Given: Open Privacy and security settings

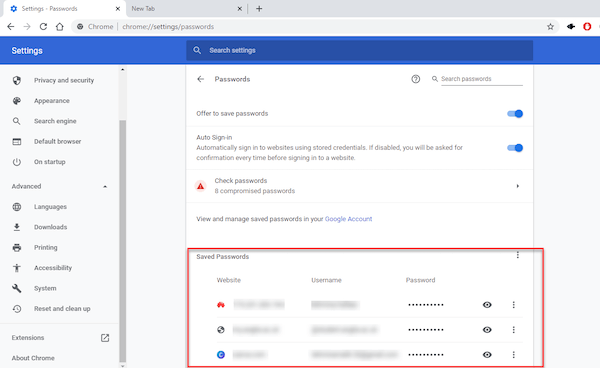Looking at the screenshot, I should coord(64,80).
